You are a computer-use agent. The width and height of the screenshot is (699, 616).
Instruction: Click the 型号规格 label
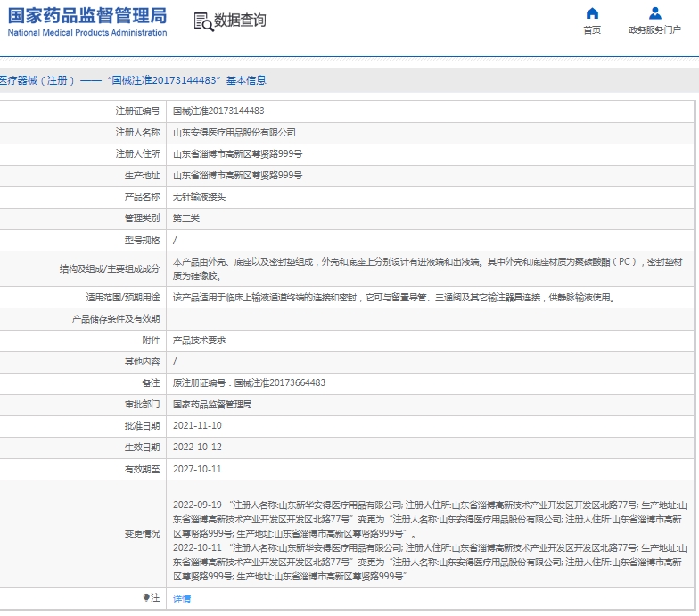(143, 241)
